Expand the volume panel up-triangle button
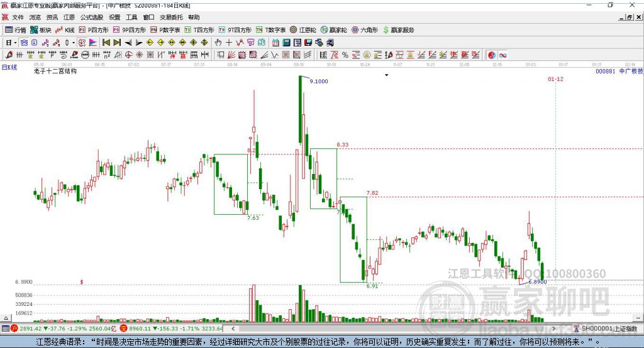 [x=6, y=318]
